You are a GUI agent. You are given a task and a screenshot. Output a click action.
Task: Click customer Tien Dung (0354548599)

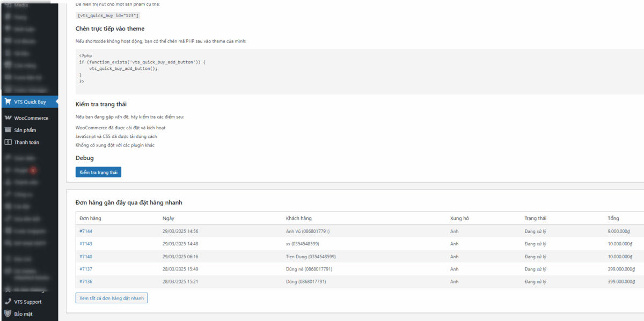point(311,257)
